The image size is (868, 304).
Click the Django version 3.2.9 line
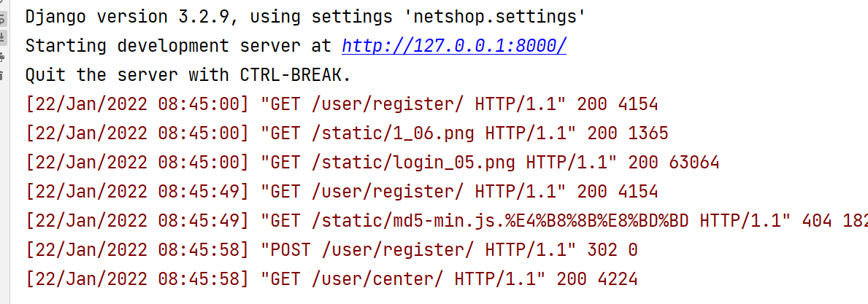[x=306, y=17]
